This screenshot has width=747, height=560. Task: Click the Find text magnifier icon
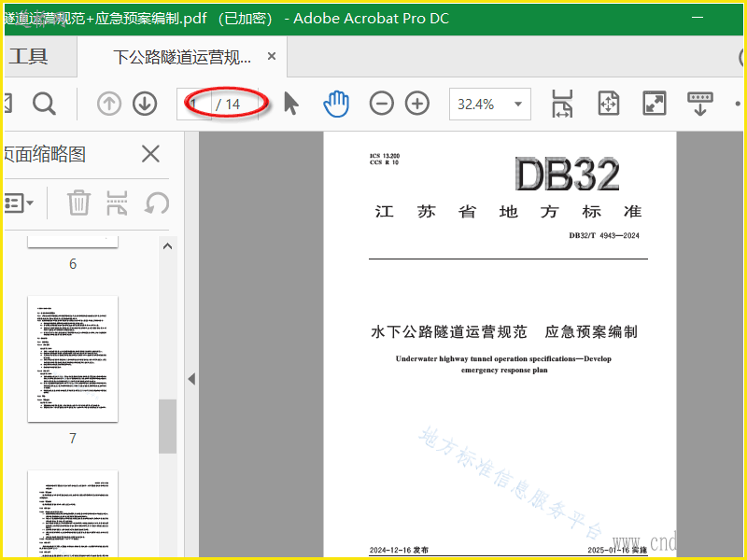click(x=44, y=104)
